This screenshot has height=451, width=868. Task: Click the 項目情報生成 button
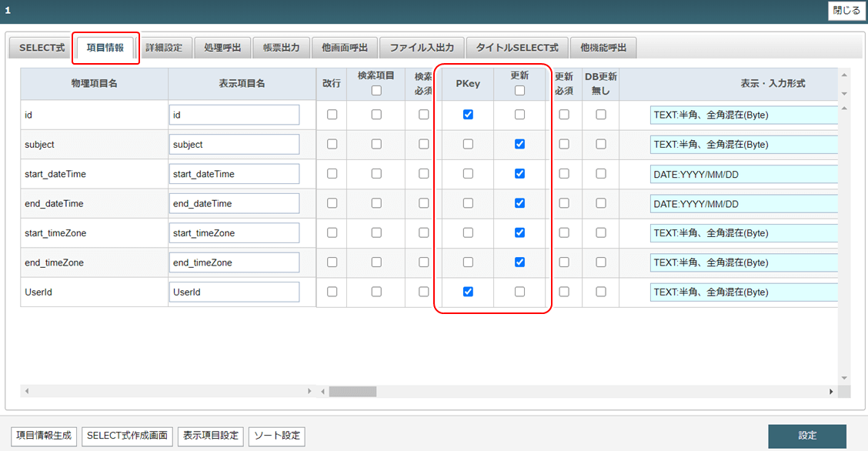pyautogui.click(x=44, y=436)
